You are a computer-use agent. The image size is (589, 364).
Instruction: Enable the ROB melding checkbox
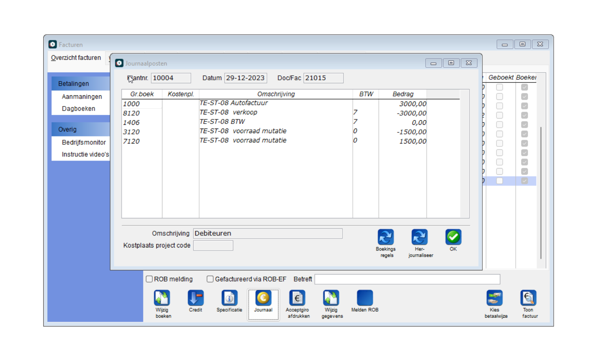pos(149,279)
